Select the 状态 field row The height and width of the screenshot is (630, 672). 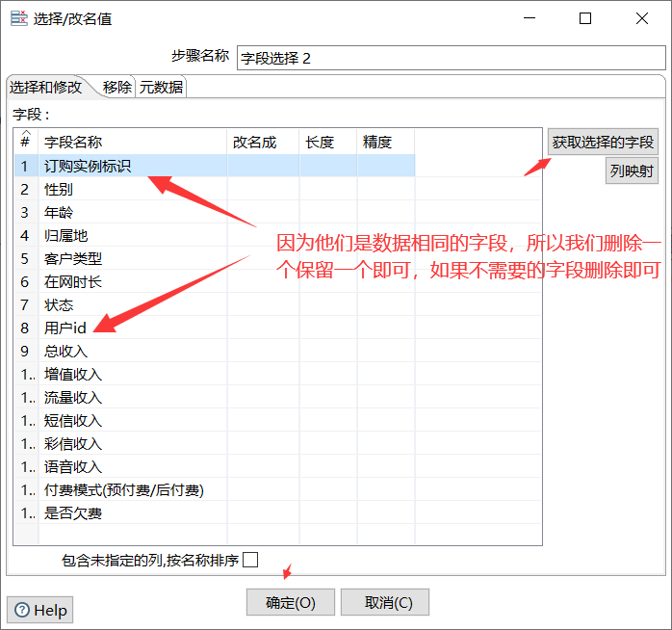tap(215, 304)
